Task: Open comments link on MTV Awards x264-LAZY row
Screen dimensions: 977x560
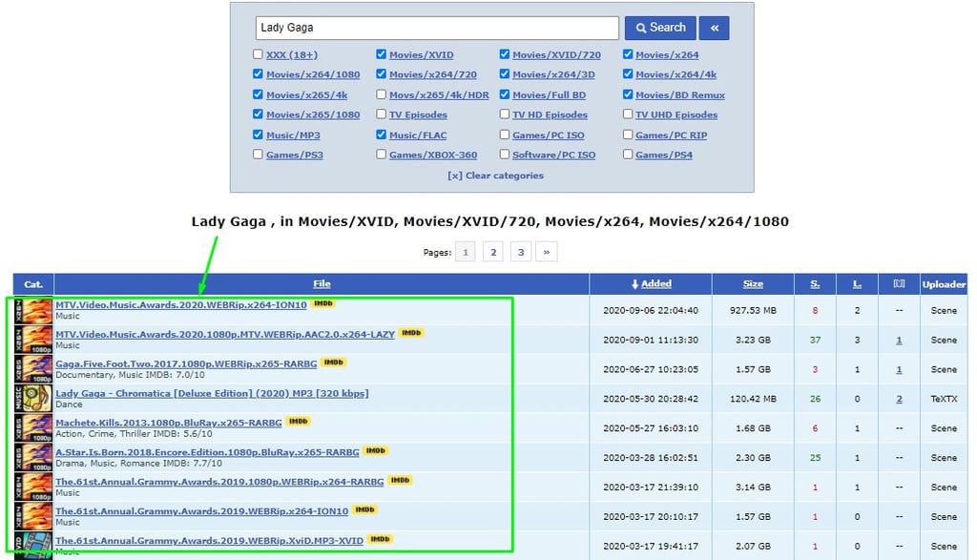Action: tap(899, 341)
